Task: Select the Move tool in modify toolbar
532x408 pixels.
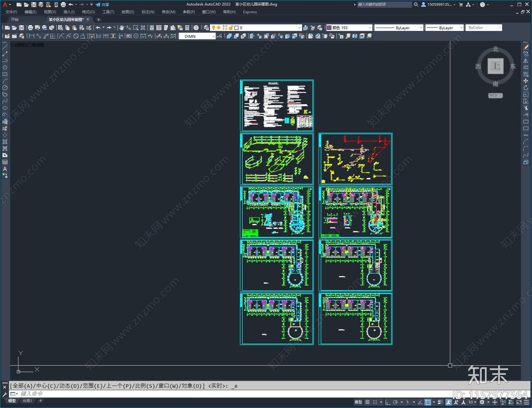Action: point(526,81)
